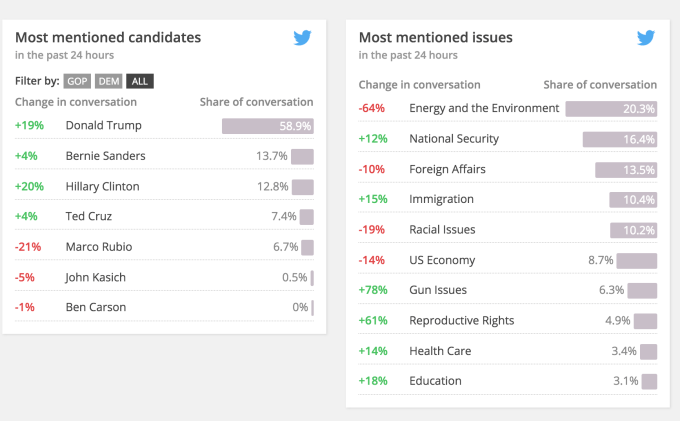The image size is (680, 424).
Task: Click the Gun Issues entry
Action: point(438,290)
